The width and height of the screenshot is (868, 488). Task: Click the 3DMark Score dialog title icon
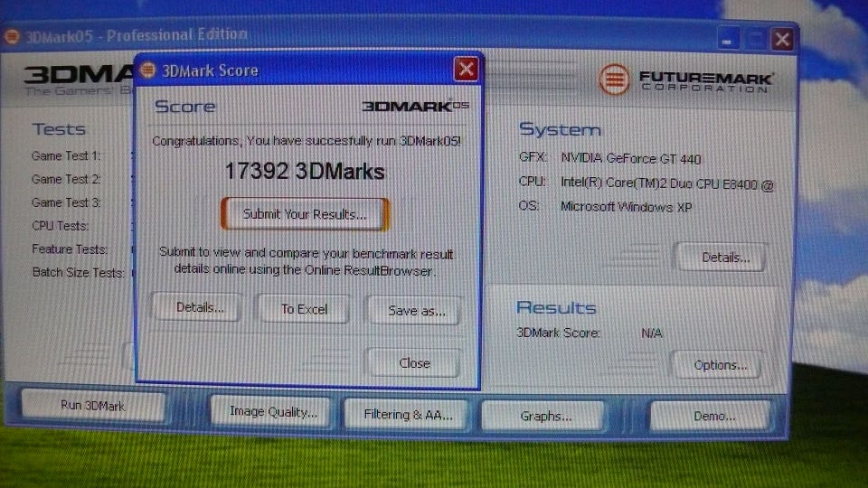pyautogui.click(x=147, y=70)
